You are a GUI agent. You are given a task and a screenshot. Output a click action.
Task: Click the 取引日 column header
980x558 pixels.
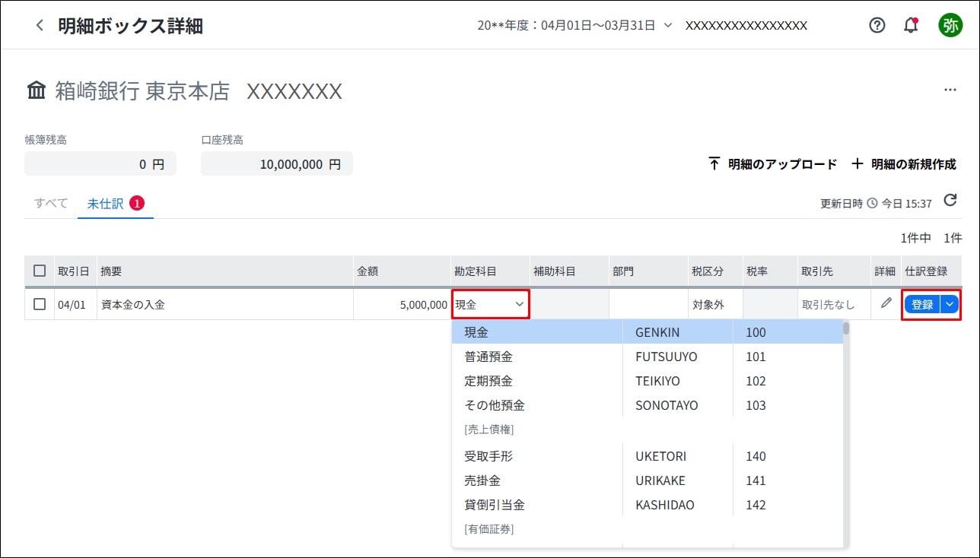pyautogui.click(x=74, y=271)
